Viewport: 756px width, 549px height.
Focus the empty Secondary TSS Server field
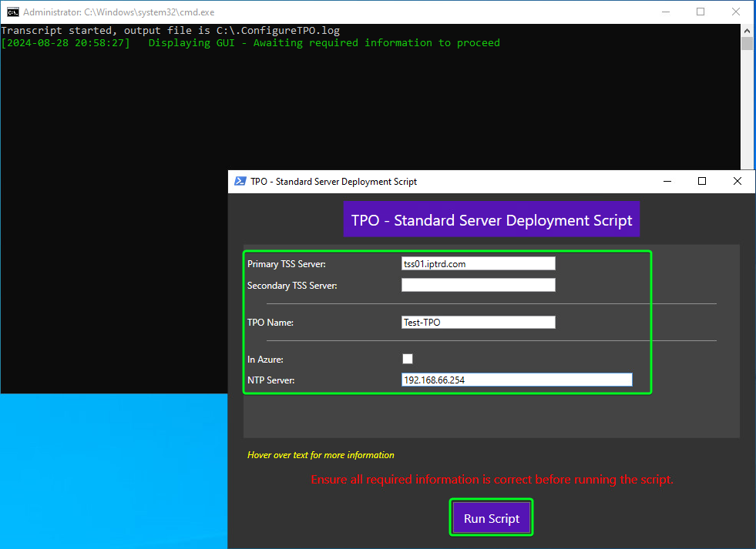pos(479,285)
